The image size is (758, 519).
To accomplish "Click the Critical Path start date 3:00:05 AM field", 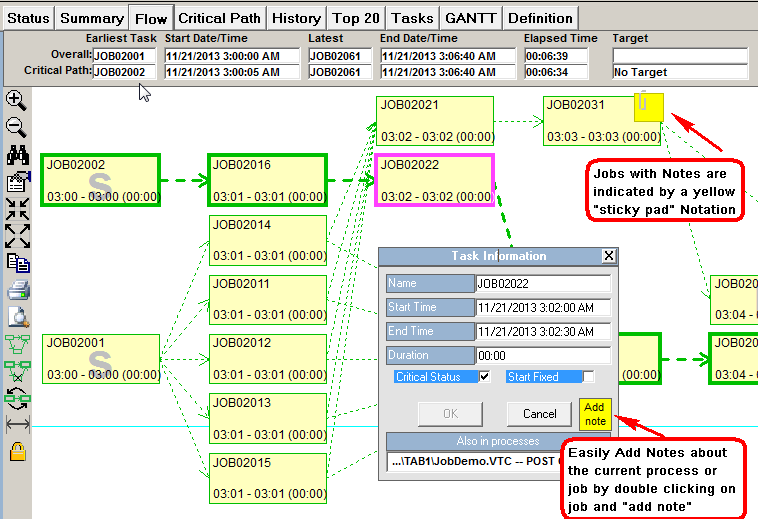I will [232, 72].
